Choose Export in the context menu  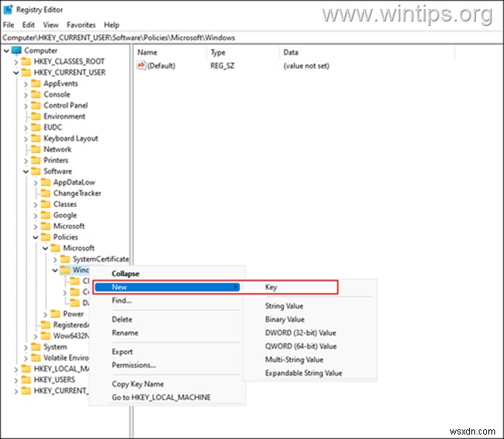(122, 351)
